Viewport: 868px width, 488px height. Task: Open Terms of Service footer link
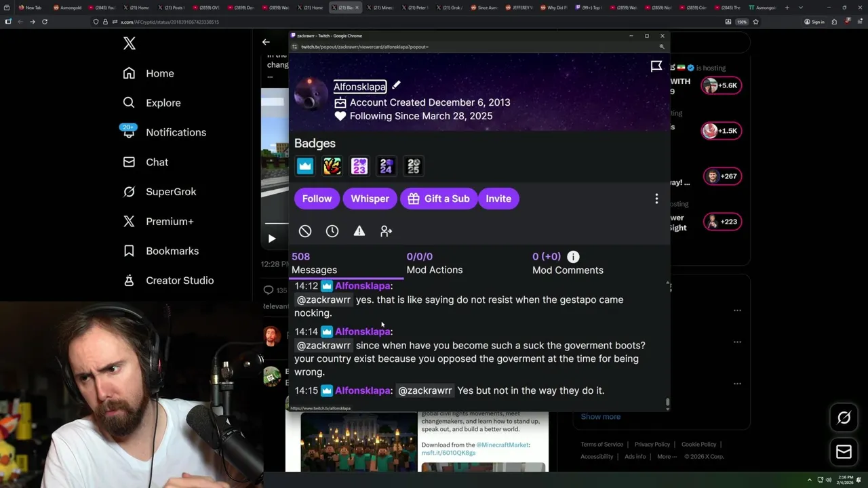pyautogui.click(x=601, y=445)
